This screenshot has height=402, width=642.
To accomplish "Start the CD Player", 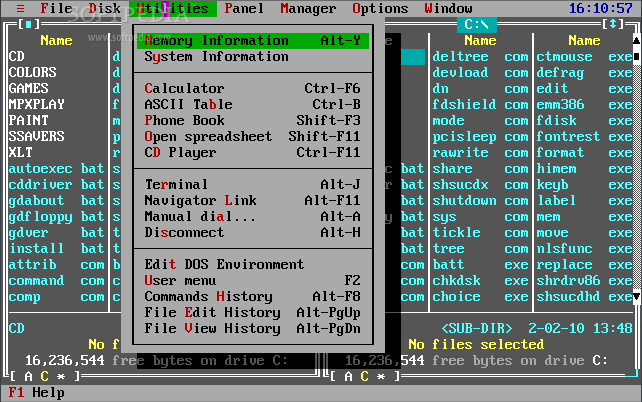I will click(x=253, y=152).
